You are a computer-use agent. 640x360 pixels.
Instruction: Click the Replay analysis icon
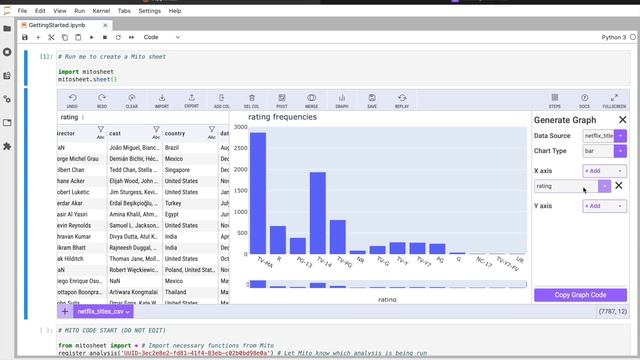pyautogui.click(x=402, y=100)
